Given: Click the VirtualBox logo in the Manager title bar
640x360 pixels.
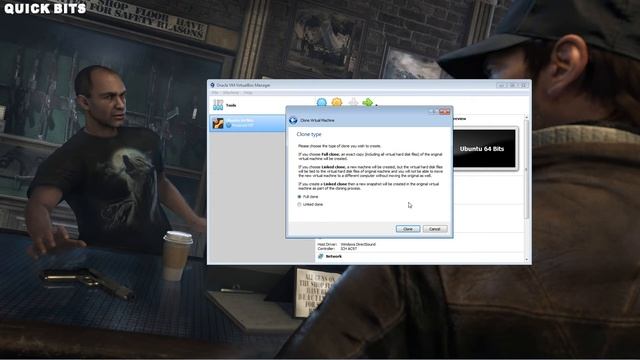Looking at the screenshot, I should [212, 85].
